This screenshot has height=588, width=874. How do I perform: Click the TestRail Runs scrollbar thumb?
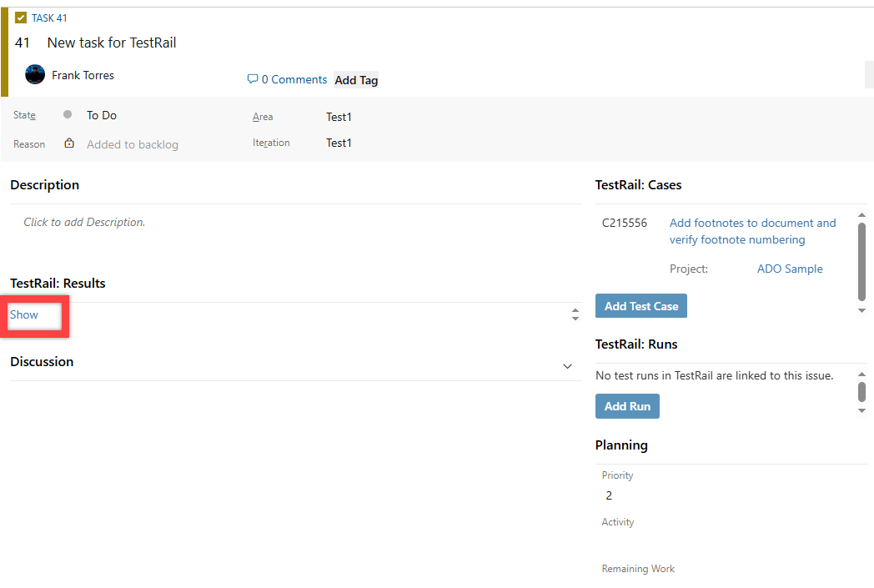point(861,392)
